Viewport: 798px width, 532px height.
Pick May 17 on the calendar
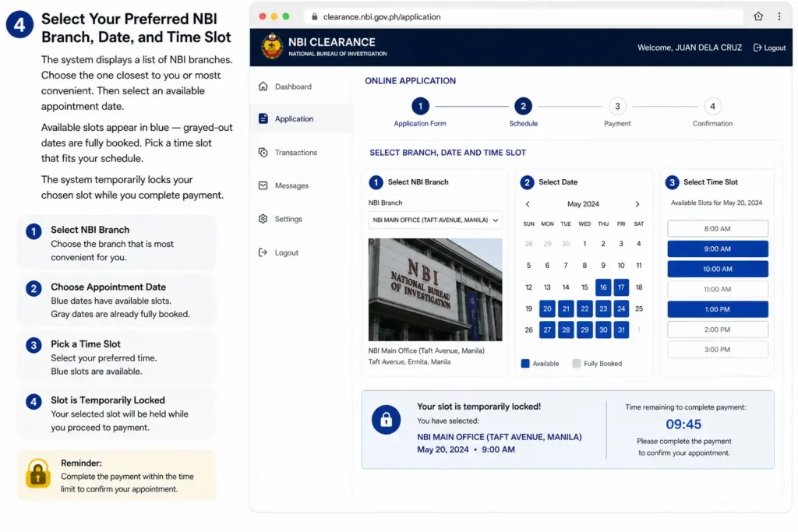pos(621,287)
